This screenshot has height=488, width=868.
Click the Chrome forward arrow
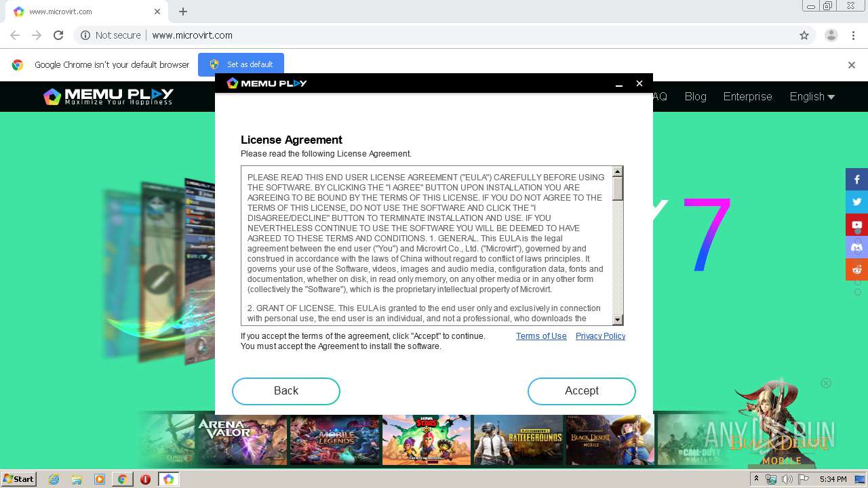37,35
